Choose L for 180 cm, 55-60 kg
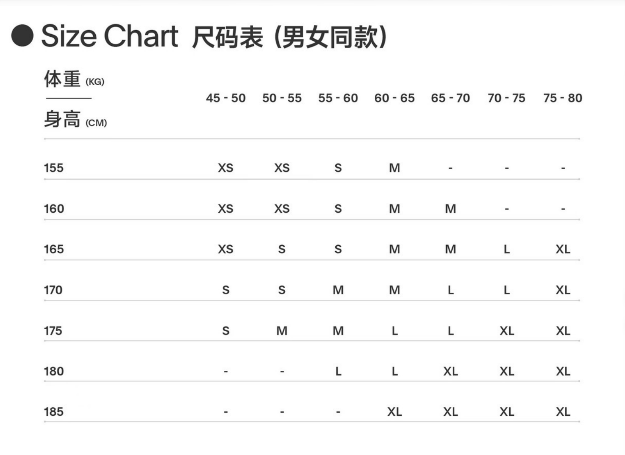This screenshot has width=625, height=455. pyautogui.click(x=338, y=371)
